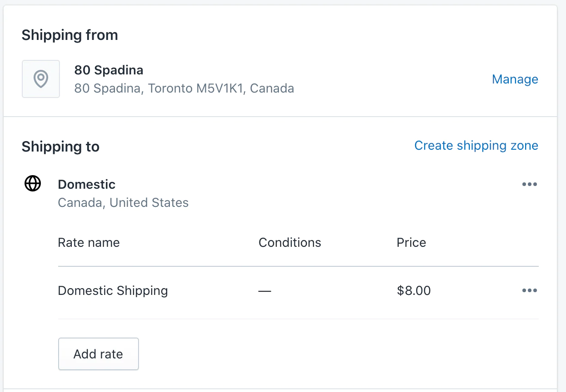Click the Rate name column header
Image resolution: width=566 pixels, height=392 pixels.
tap(89, 242)
